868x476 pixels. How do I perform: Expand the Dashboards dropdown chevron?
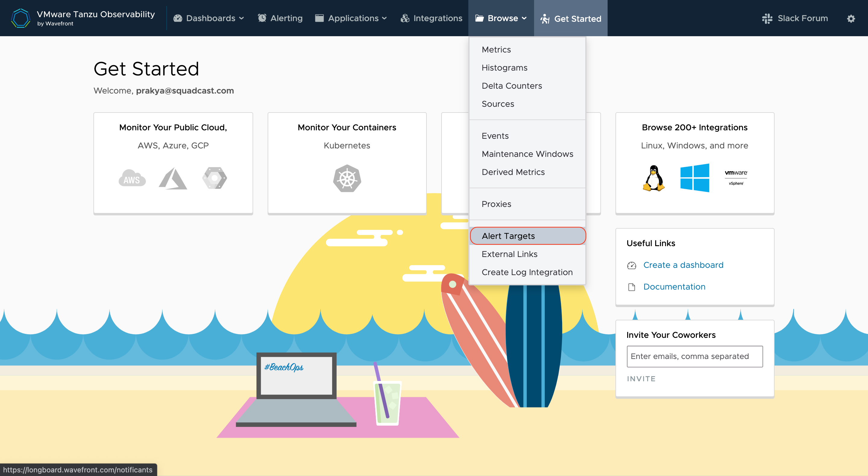coord(241,18)
